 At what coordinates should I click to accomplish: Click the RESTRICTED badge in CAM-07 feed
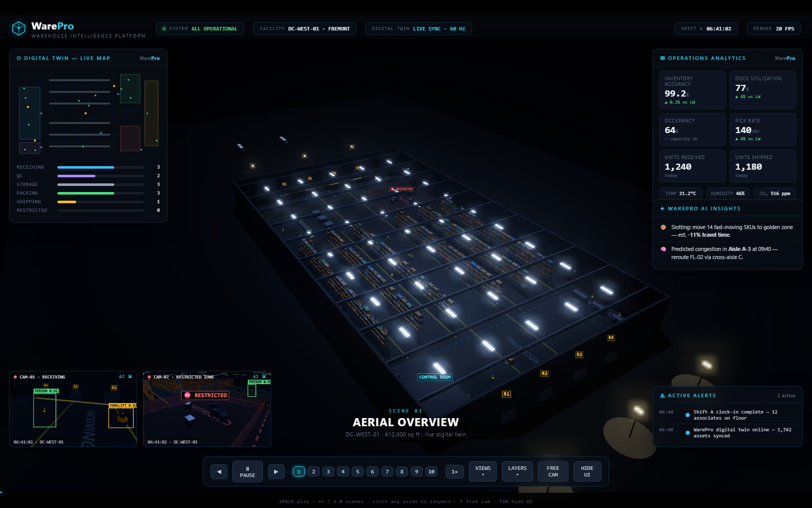[x=206, y=395]
